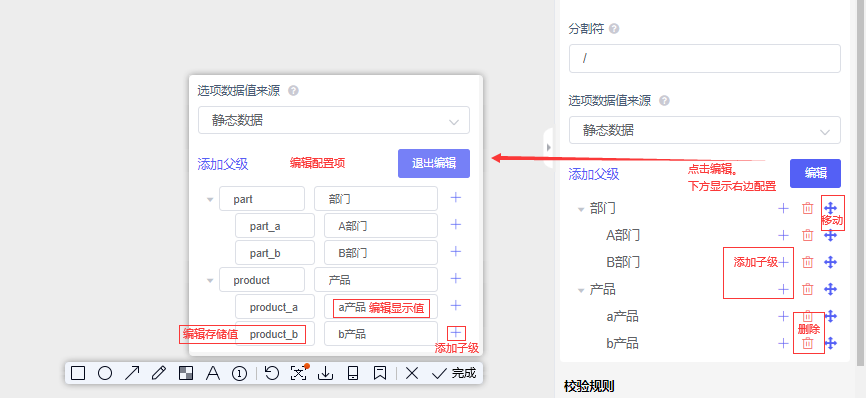This screenshot has width=866, height=398.
Task: Select the pencil drawing tool
Action: click(x=159, y=374)
